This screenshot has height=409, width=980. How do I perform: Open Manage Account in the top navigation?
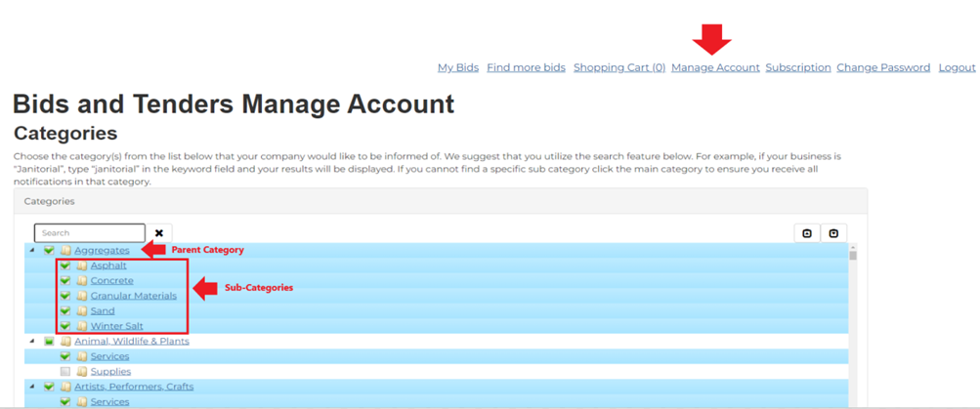tap(715, 68)
